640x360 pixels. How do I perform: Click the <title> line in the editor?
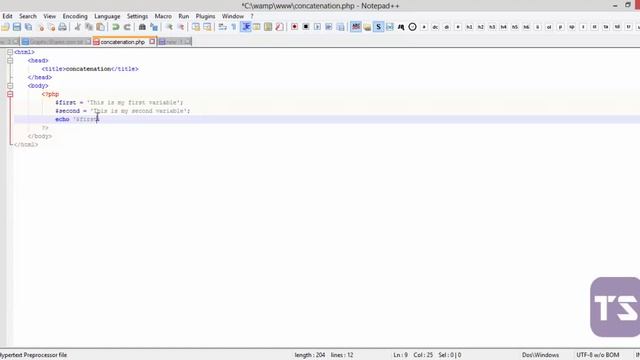pyautogui.click(x=90, y=69)
